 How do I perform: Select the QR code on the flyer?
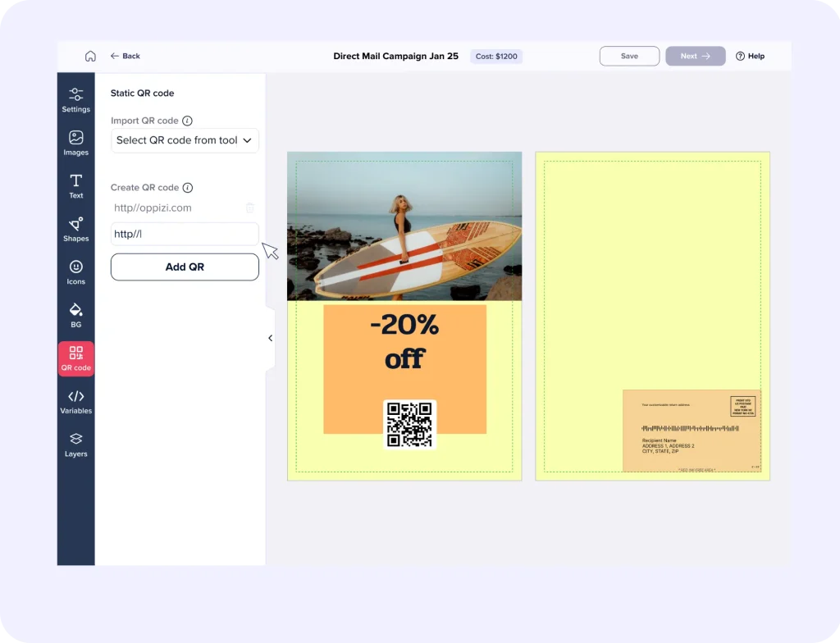(410, 424)
